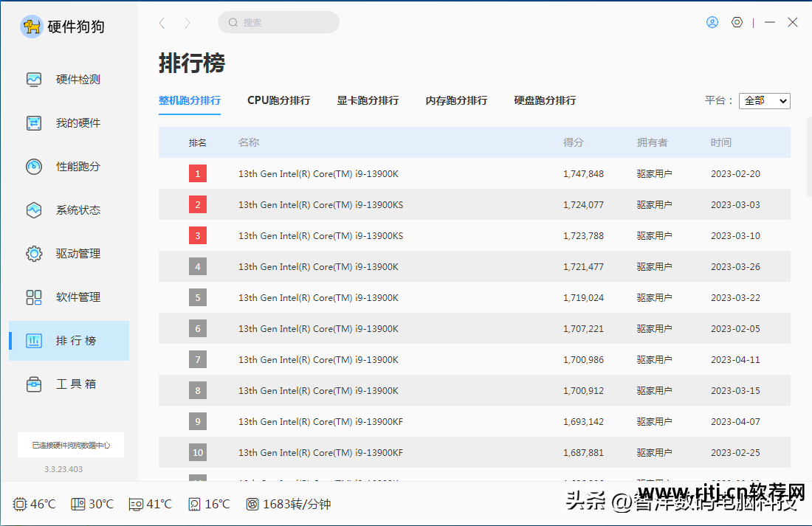
Task: Switch to 硬盘跑分排行 tab
Action: [x=545, y=100]
